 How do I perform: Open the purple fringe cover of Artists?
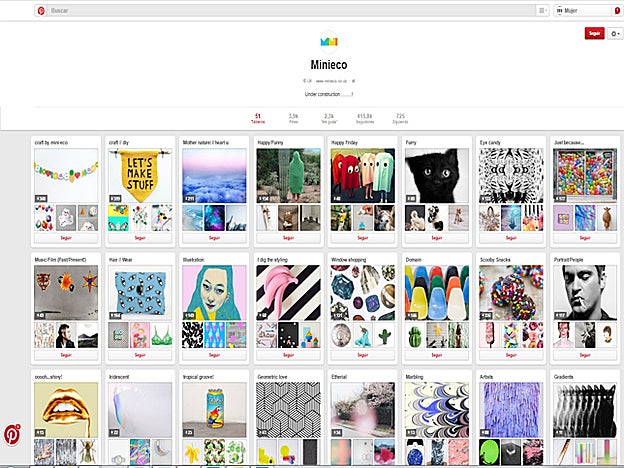511,410
